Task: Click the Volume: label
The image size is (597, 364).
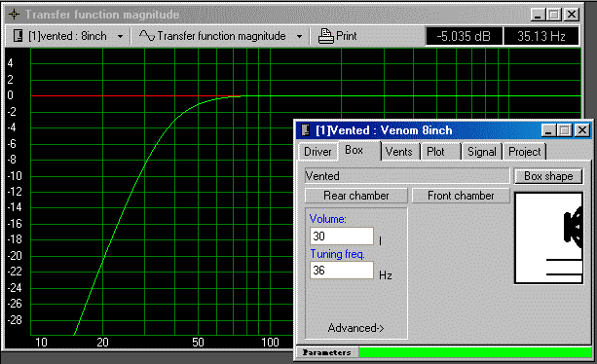Action: pyautogui.click(x=328, y=219)
